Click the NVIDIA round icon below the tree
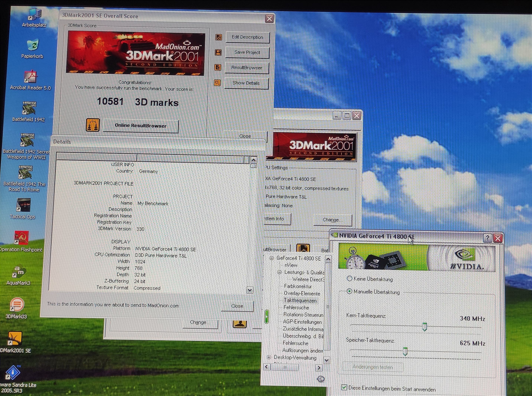 (321, 379)
